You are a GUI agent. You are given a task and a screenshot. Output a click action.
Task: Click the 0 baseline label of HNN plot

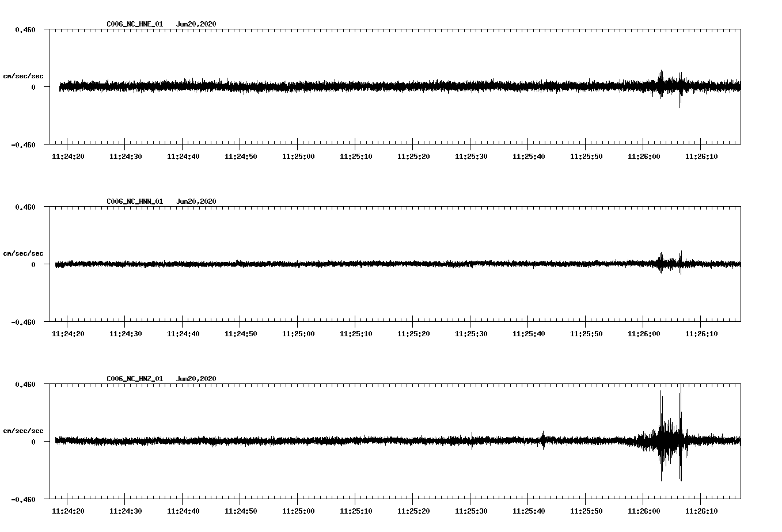pyautogui.click(x=33, y=264)
